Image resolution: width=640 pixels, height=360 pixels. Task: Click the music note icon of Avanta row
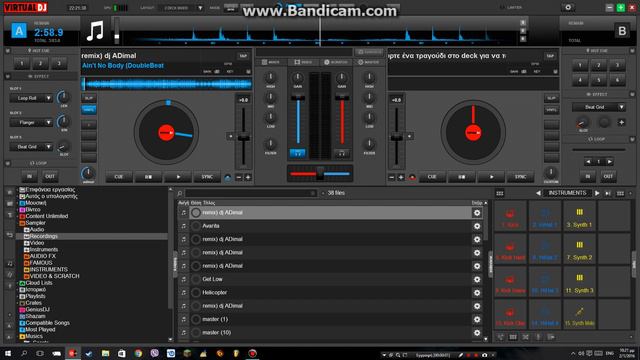point(184,226)
